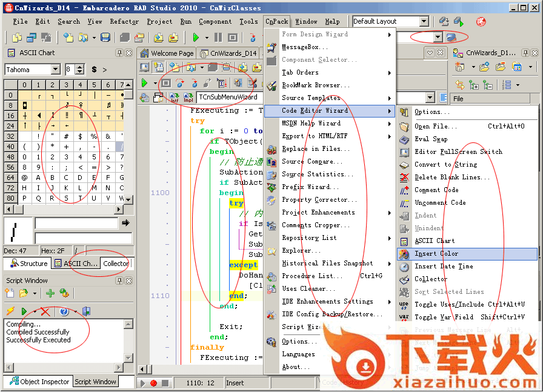Click the TCnSubMenuWizard class combo box
The image size is (543, 392).
(x=229, y=98)
